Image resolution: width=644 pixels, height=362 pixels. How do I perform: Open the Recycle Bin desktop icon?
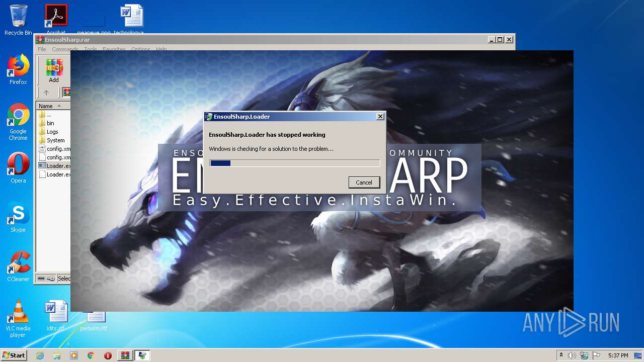18,20
